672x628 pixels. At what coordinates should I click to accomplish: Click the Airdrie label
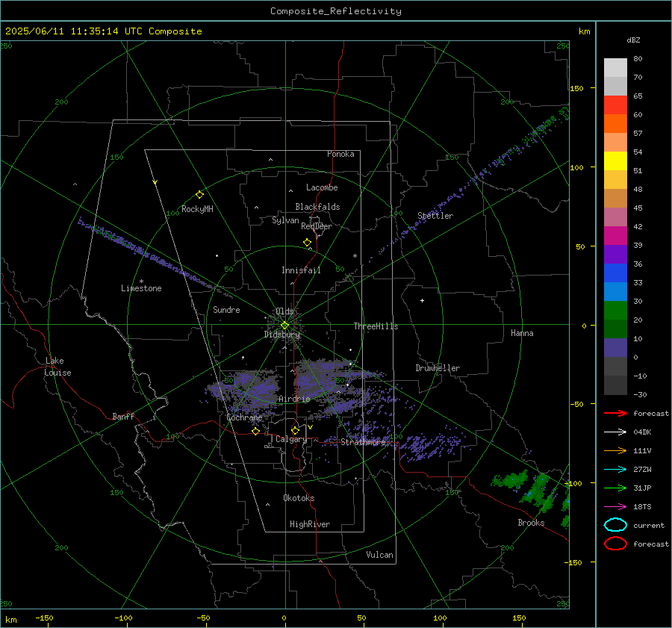tap(294, 399)
